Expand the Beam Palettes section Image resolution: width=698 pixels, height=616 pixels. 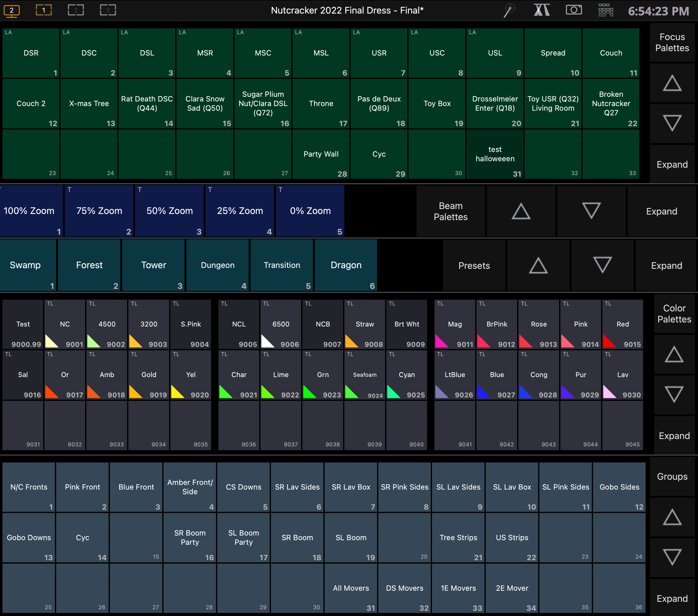pos(661,211)
